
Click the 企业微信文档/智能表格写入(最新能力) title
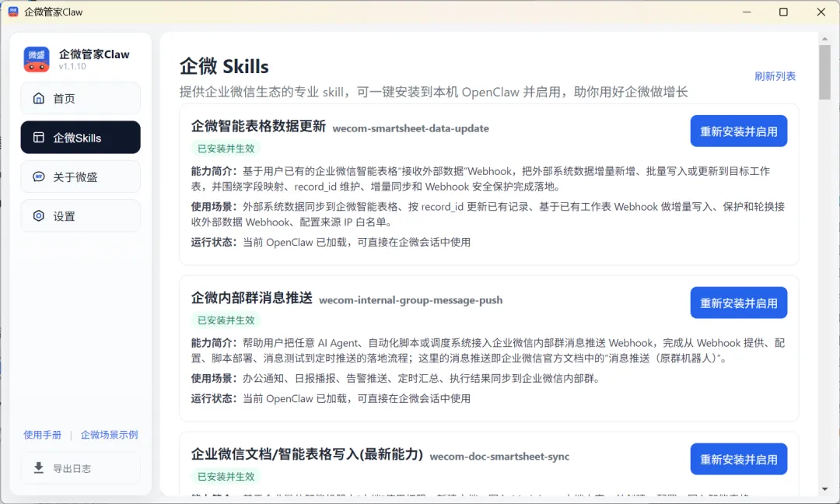(307, 454)
